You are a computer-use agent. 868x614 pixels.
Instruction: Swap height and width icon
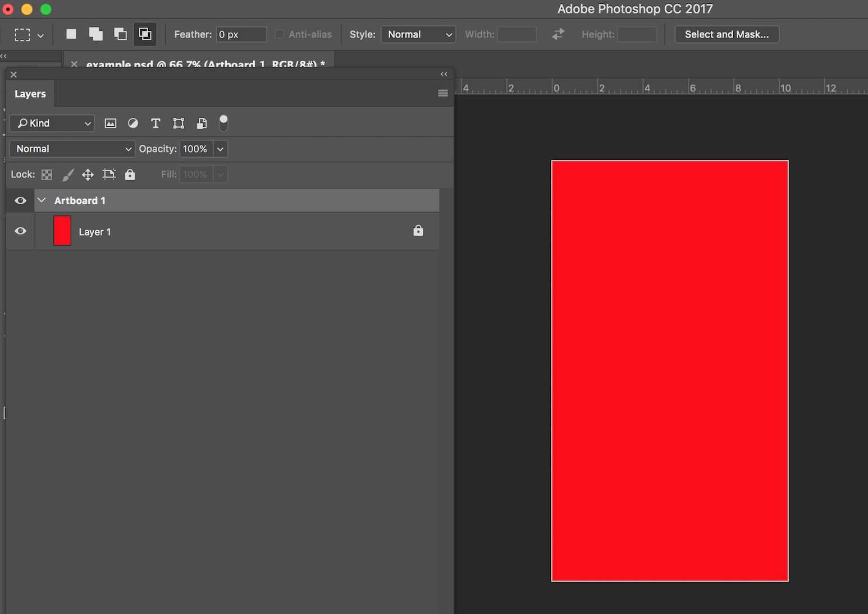558,34
